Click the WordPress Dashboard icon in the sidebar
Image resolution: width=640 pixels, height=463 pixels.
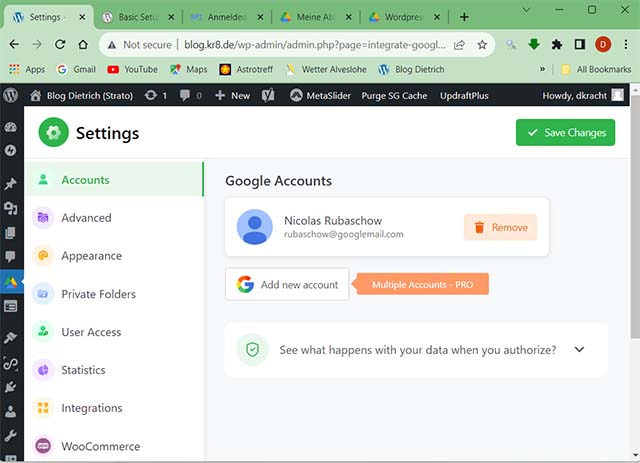(x=11, y=128)
